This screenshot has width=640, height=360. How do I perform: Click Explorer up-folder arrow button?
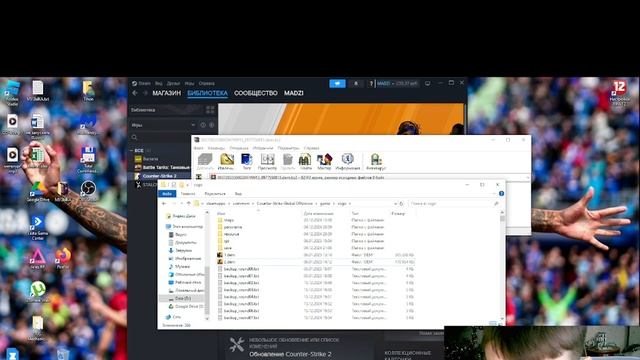189,203
